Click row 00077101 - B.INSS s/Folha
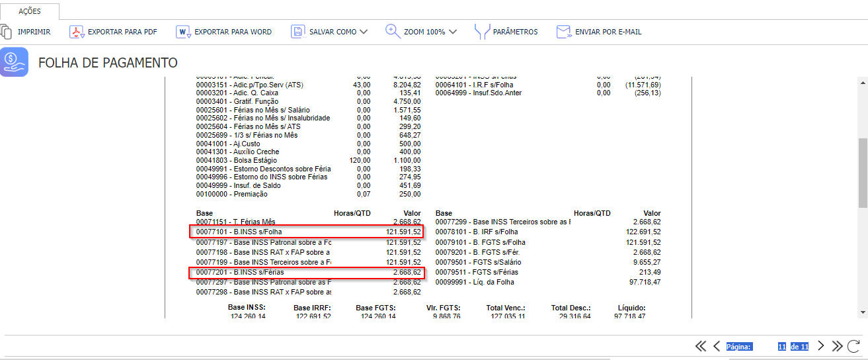 point(307,232)
